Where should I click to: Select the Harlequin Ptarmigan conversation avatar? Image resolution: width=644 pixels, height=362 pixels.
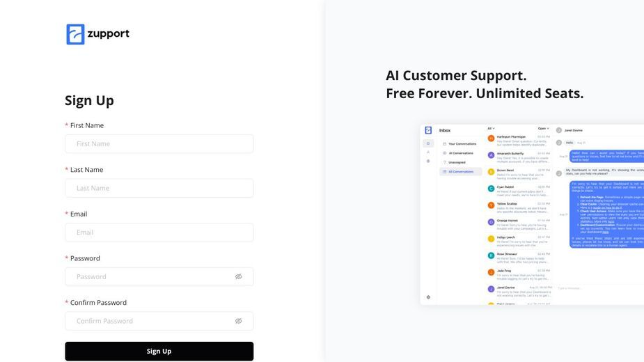click(x=491, y=139)
